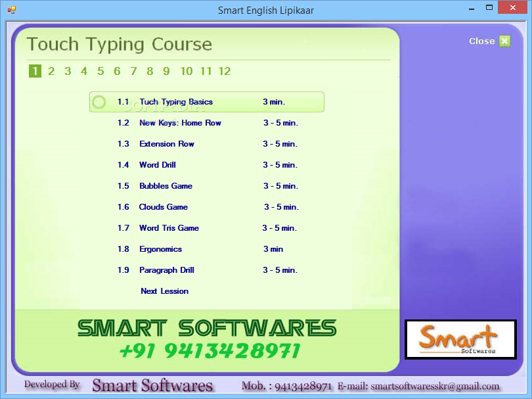Click the SMART SOFTWARES green banner text
The width and height of the screenshot is (532, 399).
[207, 328]
